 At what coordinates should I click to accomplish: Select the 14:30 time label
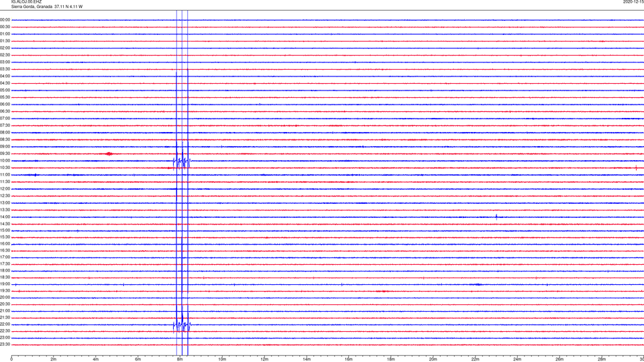5,224
